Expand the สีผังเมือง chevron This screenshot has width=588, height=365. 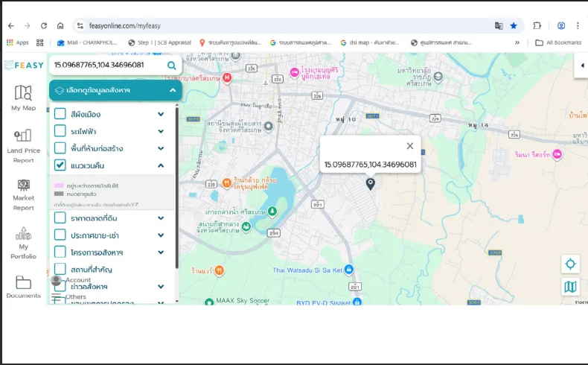click(161, 114)
